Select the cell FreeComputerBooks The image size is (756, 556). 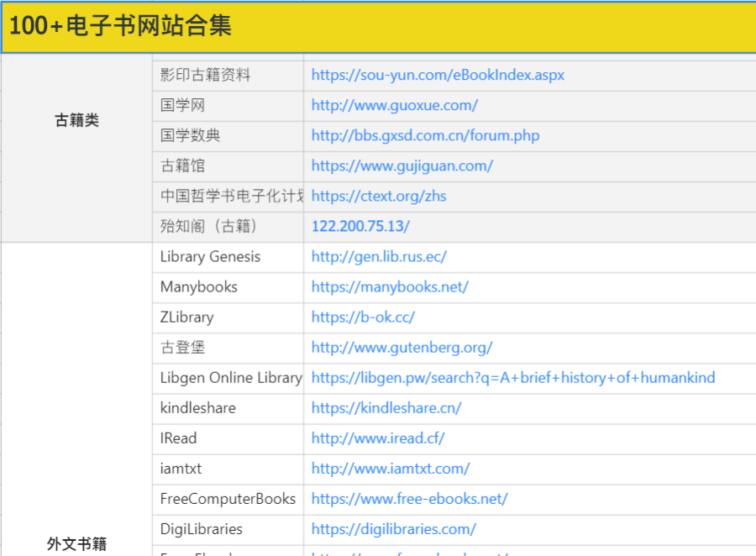(x=228, y=499)
